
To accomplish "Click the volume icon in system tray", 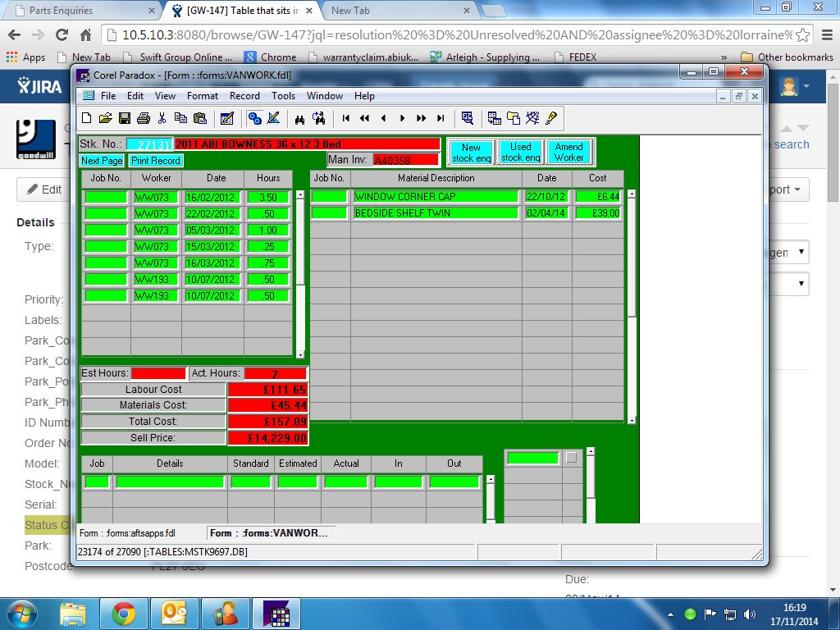I will point(750,614).
